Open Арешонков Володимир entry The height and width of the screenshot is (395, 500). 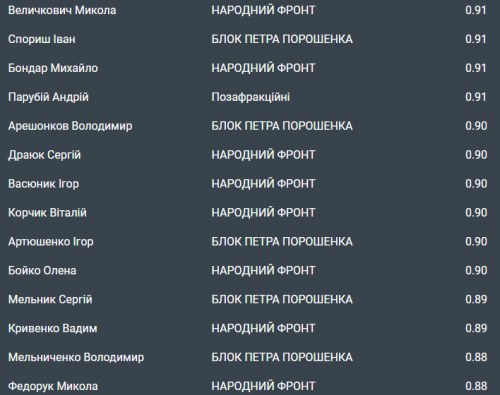pyautogui.click(x=70, y=126)
